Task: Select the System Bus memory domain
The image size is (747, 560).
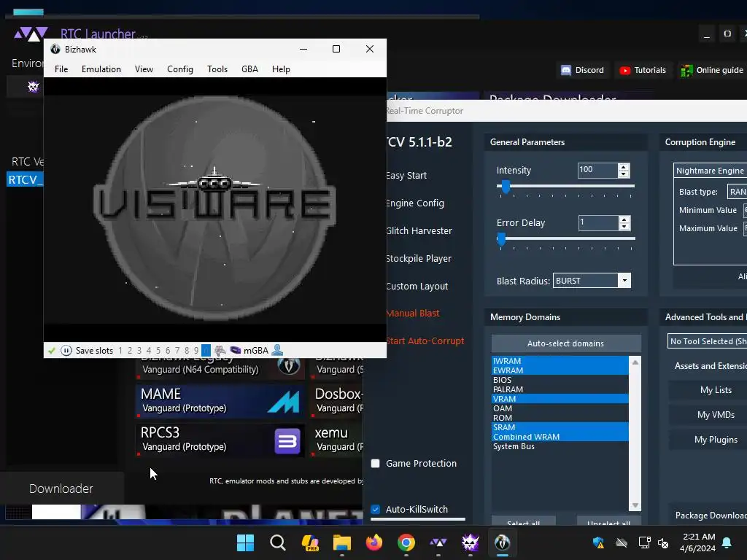Action: click(560, 446)
